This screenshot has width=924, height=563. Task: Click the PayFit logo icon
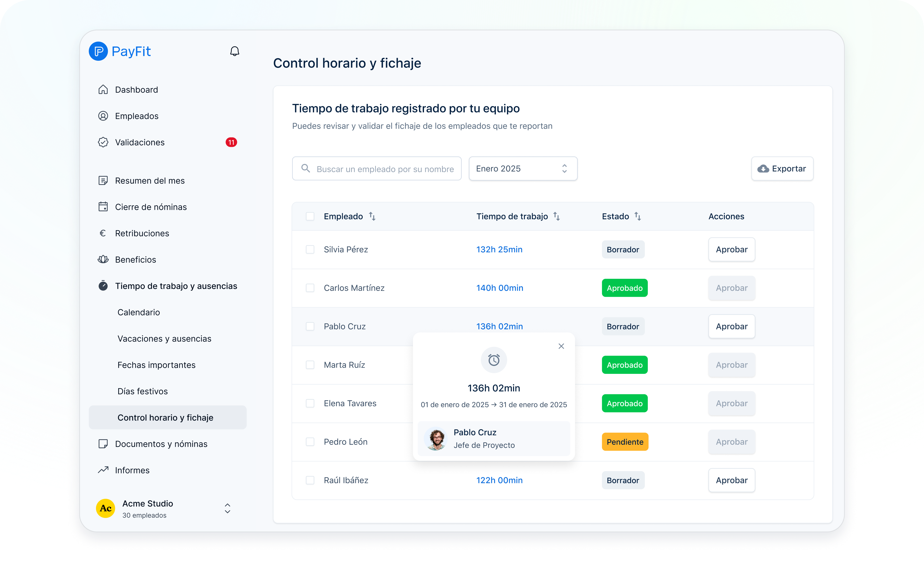click(x=98, y=51)
